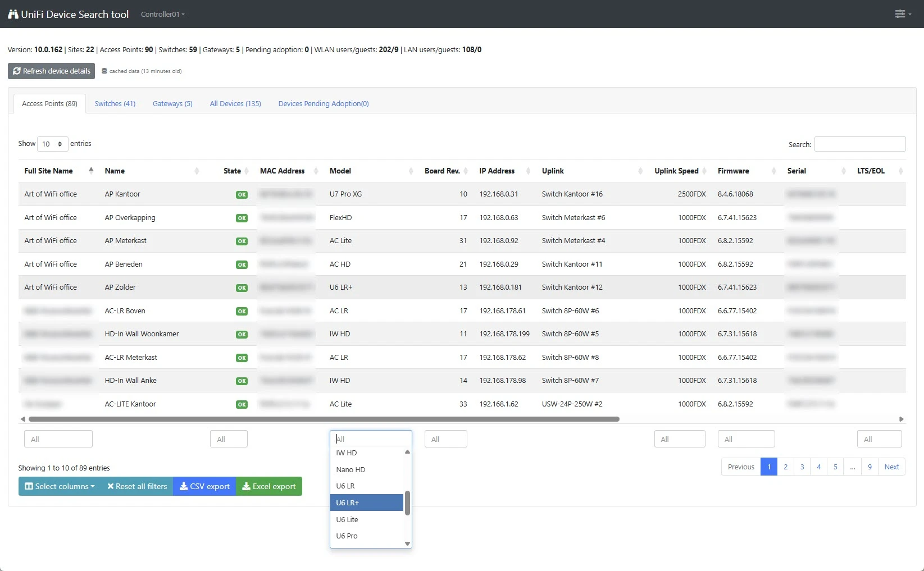Click Refresh device details button
Screen dimensions: 924x571
click(52, 71)
